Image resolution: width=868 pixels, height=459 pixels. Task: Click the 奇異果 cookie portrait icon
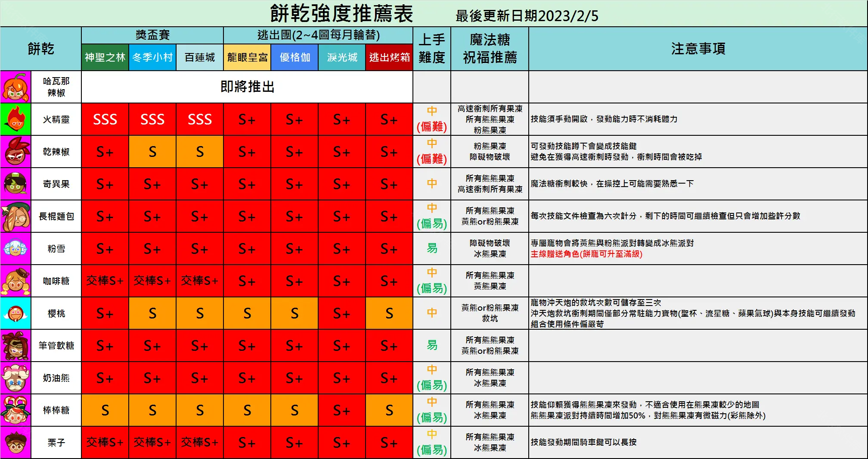15,184
